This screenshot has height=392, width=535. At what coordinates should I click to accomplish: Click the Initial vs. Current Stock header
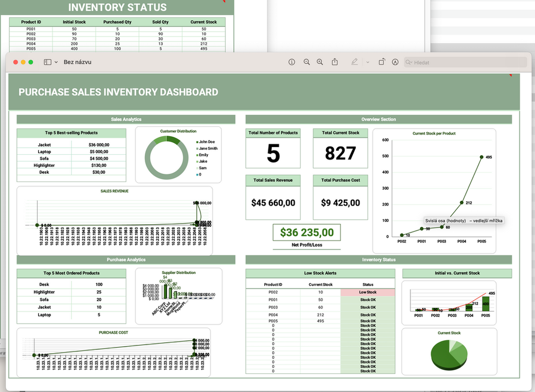457,273
